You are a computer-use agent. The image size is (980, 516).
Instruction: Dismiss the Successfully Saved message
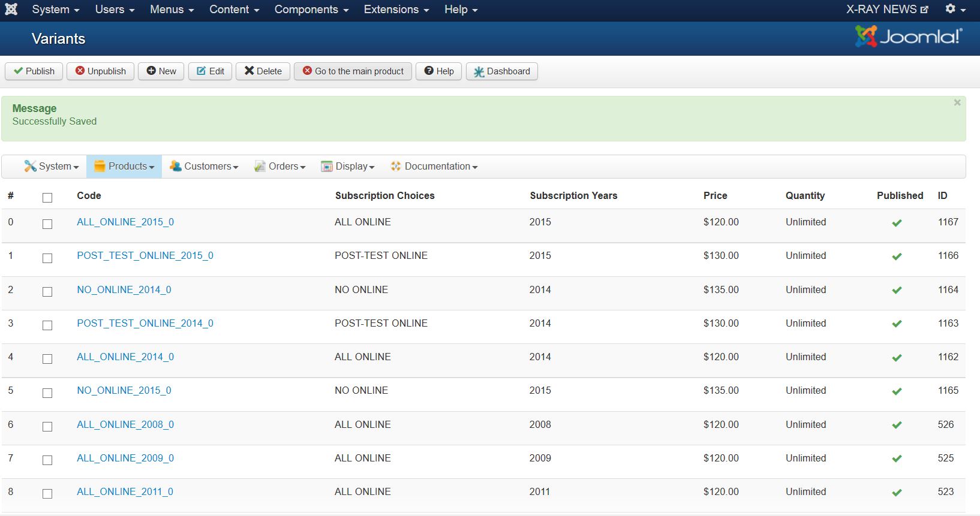point(957,102)
